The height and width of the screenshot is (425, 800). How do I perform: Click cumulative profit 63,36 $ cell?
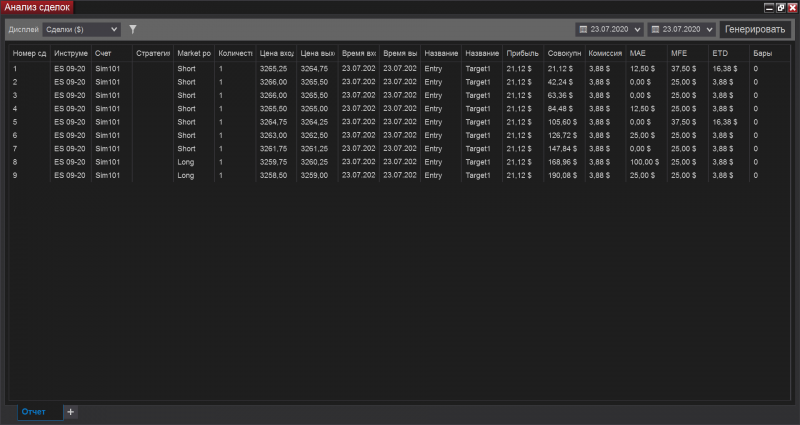point(564,95)
